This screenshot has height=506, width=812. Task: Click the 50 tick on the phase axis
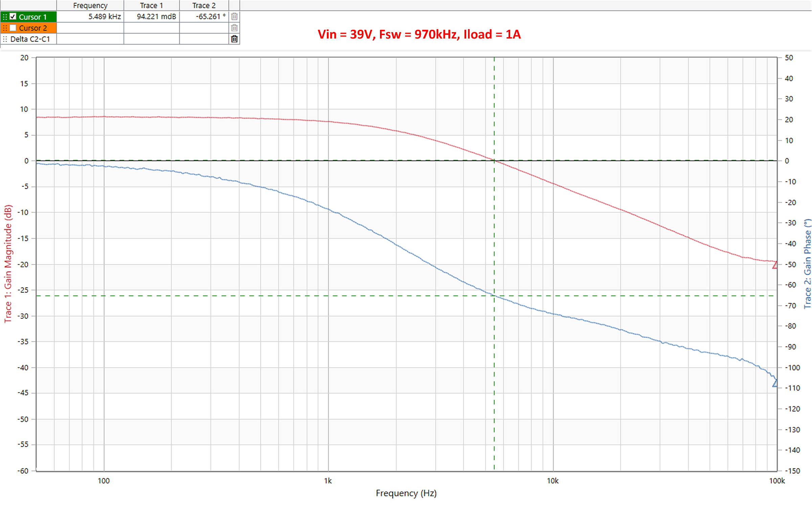pyautogui.click(x=789, y=58)
